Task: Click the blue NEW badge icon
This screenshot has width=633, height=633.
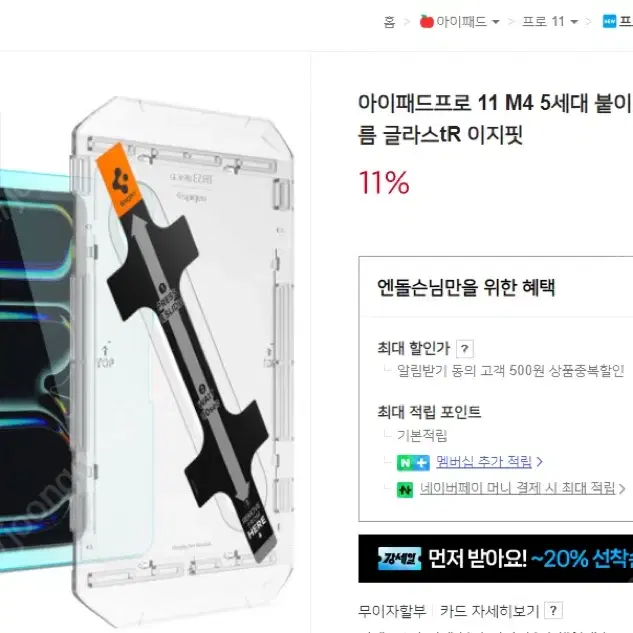Action: tap(609, 21)
